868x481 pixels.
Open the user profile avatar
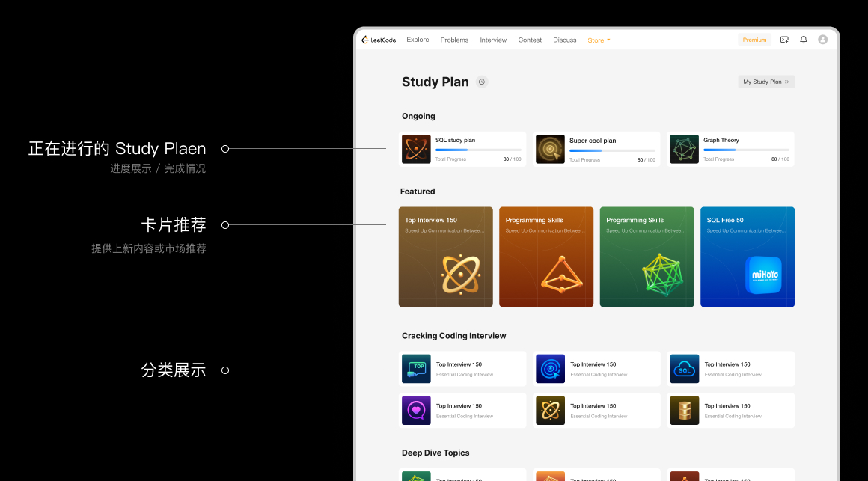coord(823,40)
